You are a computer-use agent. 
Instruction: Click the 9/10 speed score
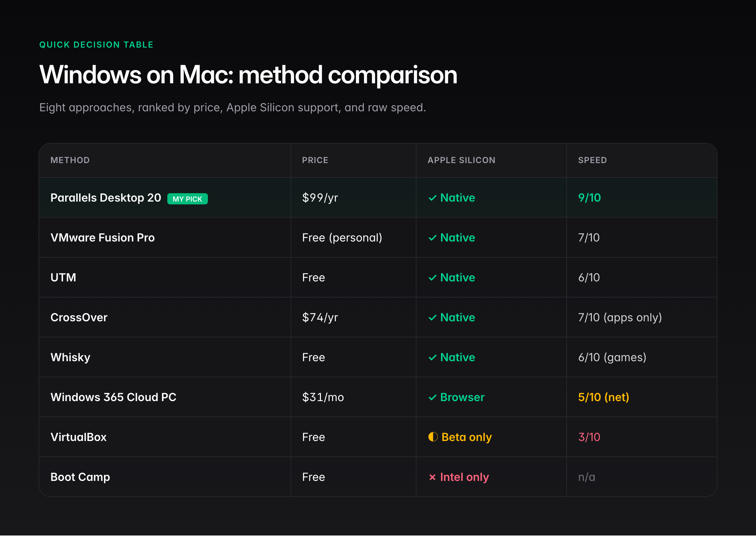[x=589, y=198]
